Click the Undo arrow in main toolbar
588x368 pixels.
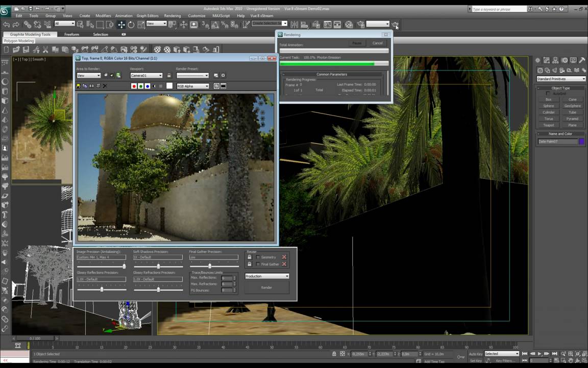coord(6,25)
